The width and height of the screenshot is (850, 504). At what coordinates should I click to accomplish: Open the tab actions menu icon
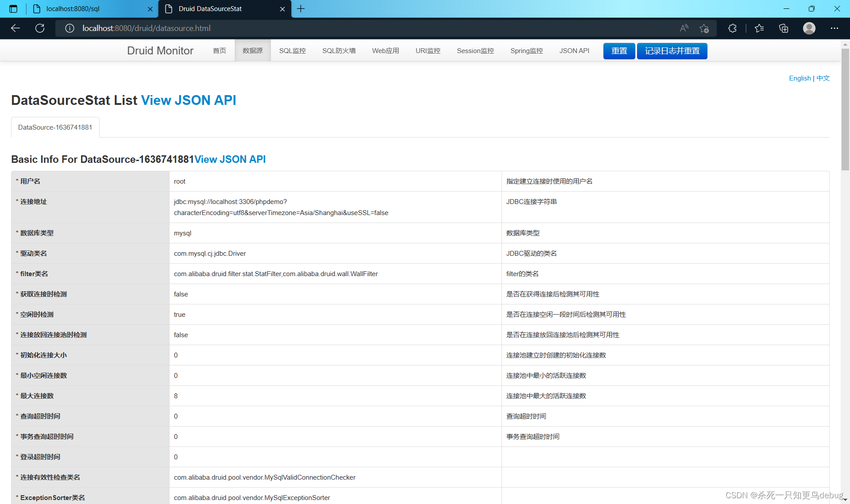[13, 9]
